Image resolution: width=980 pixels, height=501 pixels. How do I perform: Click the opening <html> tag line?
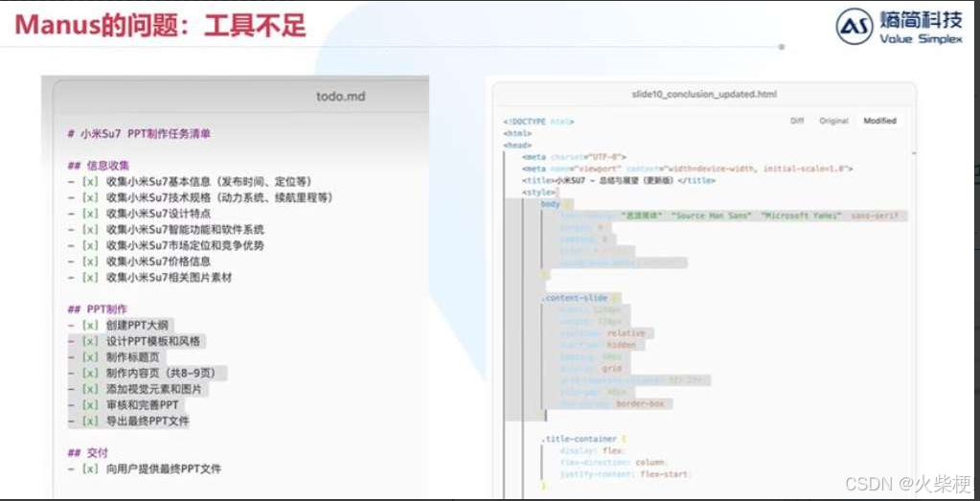click(517, 133)
